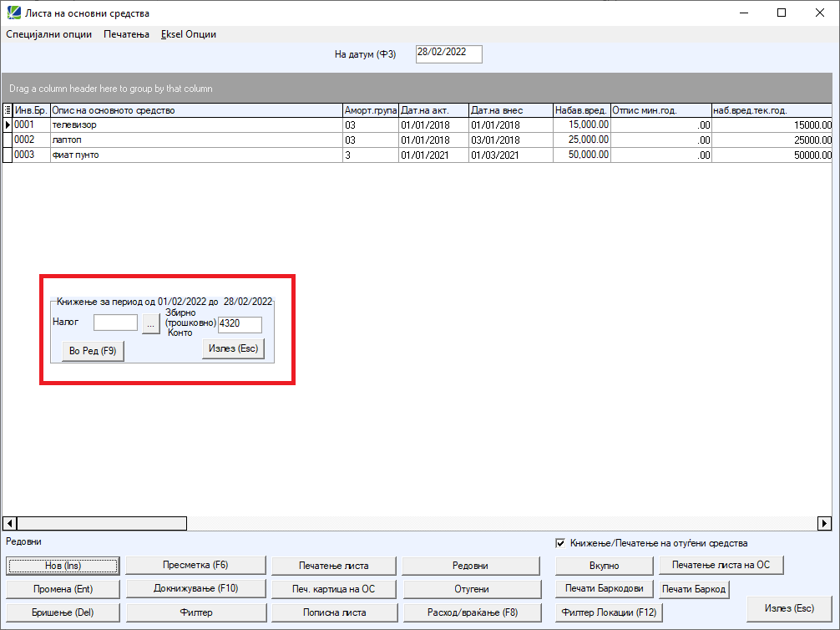Click the Филтер Локации (F12) button
840x630 pixels.
point(609,612)
